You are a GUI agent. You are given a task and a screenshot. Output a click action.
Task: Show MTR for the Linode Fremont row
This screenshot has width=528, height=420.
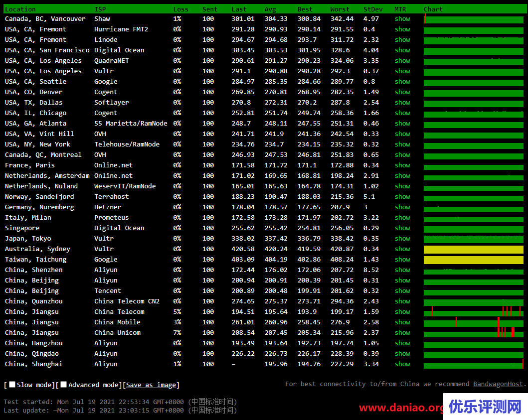pos(402,40)
